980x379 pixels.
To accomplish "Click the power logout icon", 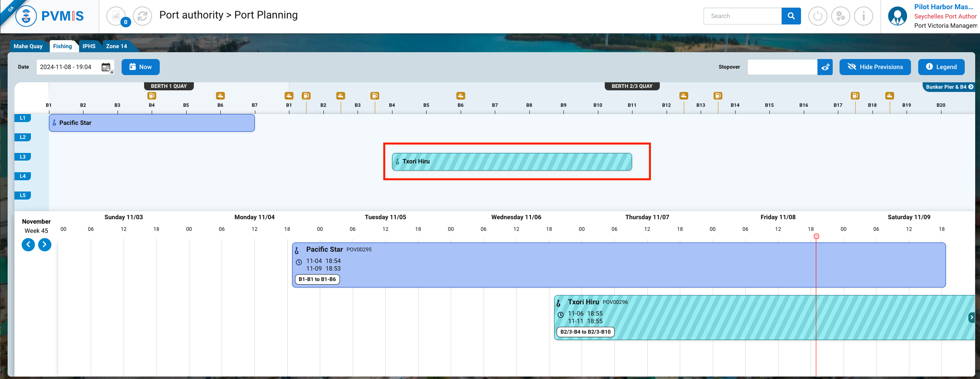I will (x=817, y=16).
